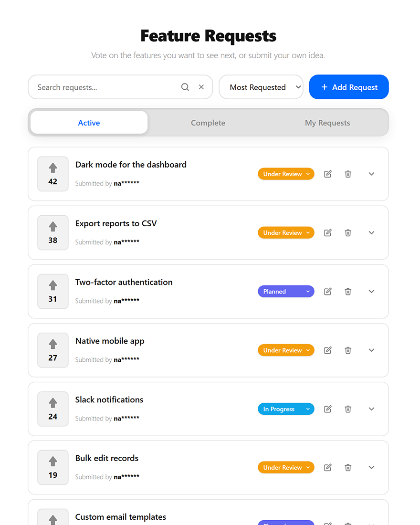This screenshot has height=525, width=420.
Task: Edit Dark mode for the dashboard
Action: tap(328, 174)
